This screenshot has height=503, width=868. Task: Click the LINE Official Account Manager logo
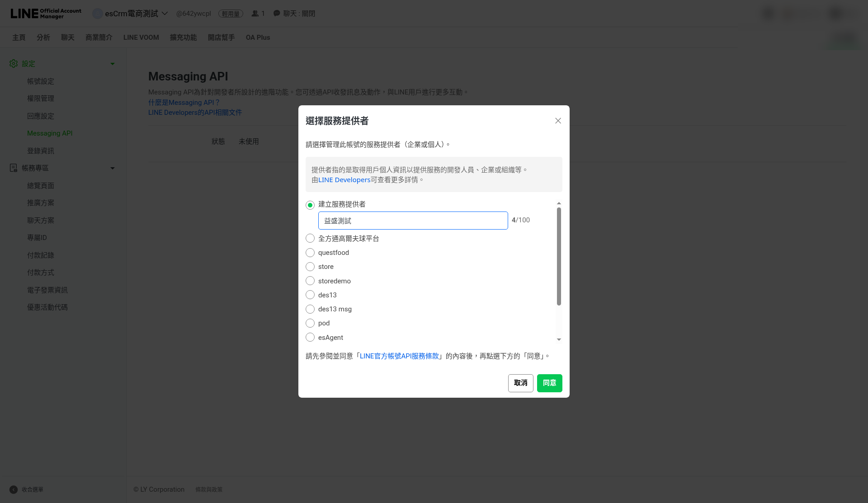[x=46, y=14]
